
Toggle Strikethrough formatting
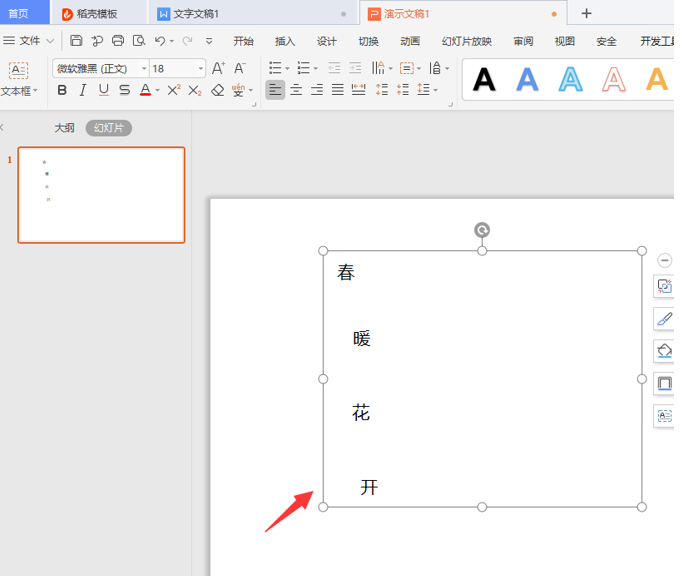click(x=124, y=90)
